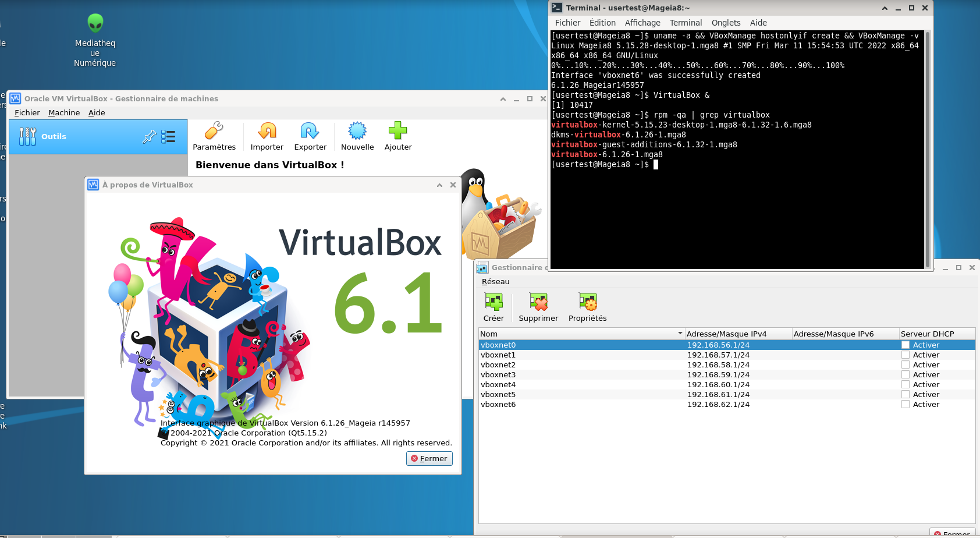This screenshot has height=538, width=980.
Task: Click the Ajouter machine icon
Action: point(398,136)
